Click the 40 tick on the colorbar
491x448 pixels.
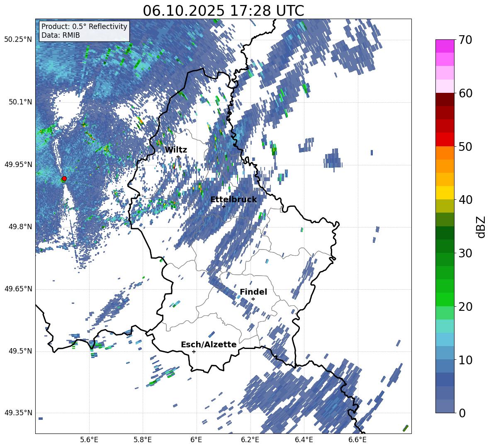[x=465, y=200]
